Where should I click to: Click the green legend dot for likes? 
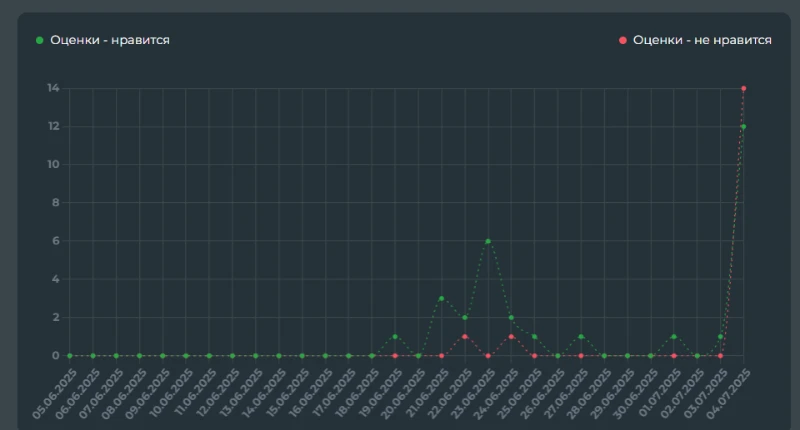click(x=39, y=40)
